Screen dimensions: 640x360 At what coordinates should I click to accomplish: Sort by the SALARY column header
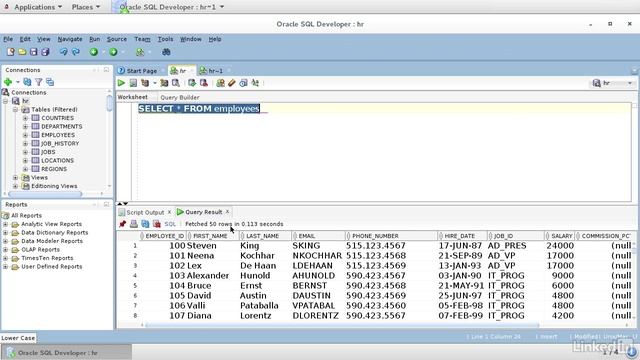559,236
